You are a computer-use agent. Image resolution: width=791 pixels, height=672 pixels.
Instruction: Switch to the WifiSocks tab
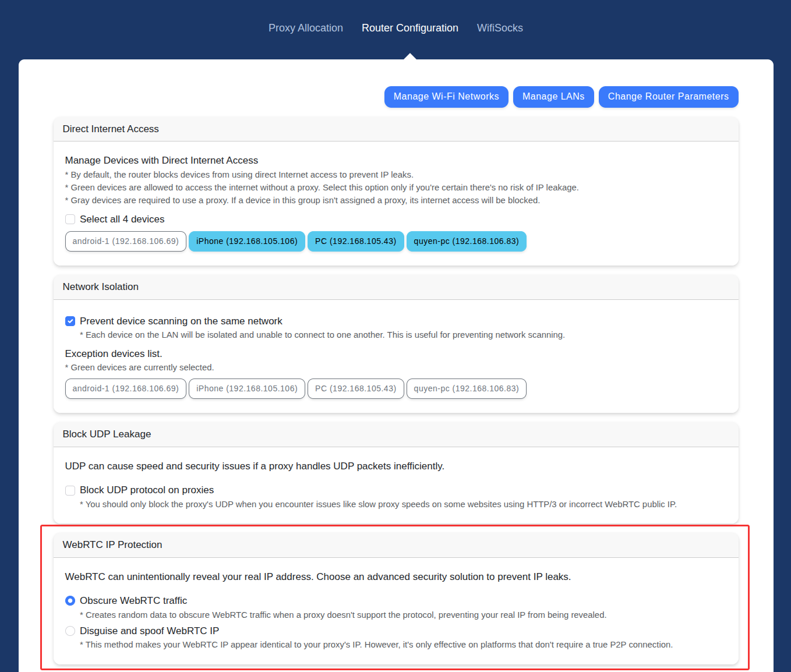(499, 28)
